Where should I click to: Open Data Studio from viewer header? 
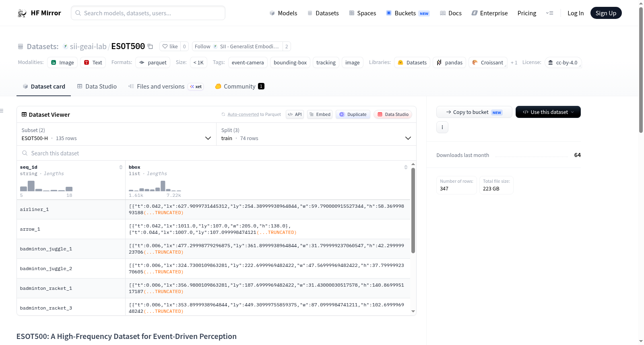(x=393, y=114)
